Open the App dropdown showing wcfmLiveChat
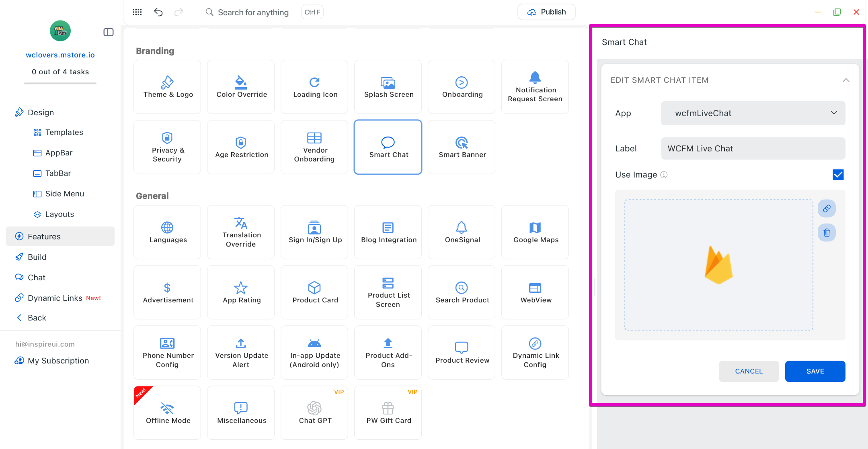This screenshot has height=449, width=868. 753,113
